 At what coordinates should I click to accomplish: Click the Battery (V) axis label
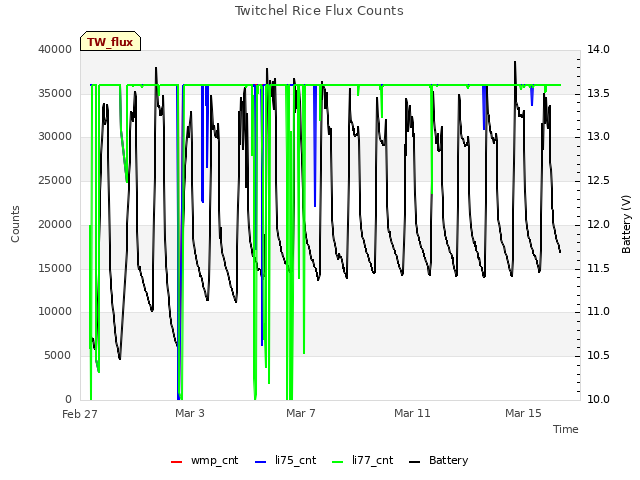[x=626, y=224]
